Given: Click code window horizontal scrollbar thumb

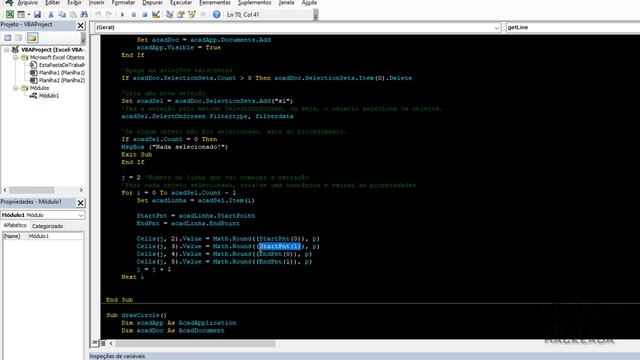Looking at the screenshot, I should (195, 344).
